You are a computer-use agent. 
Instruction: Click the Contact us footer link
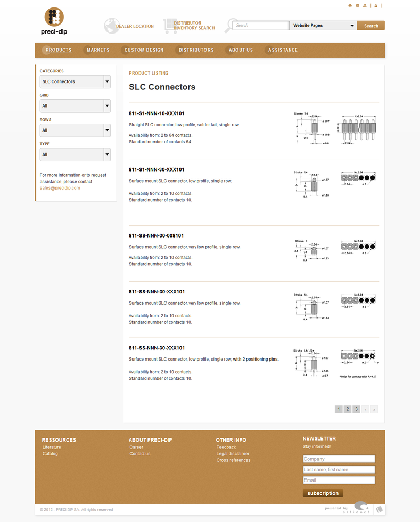(x=140, y=454)
